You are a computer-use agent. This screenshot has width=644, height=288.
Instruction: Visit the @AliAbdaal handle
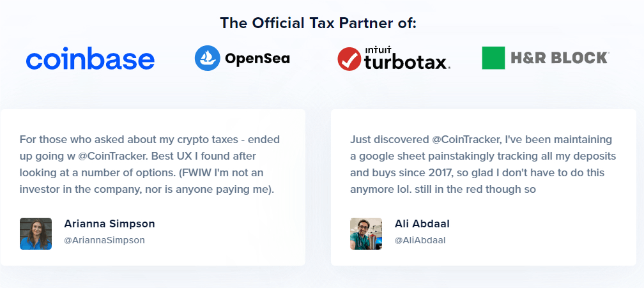[420, 240]
